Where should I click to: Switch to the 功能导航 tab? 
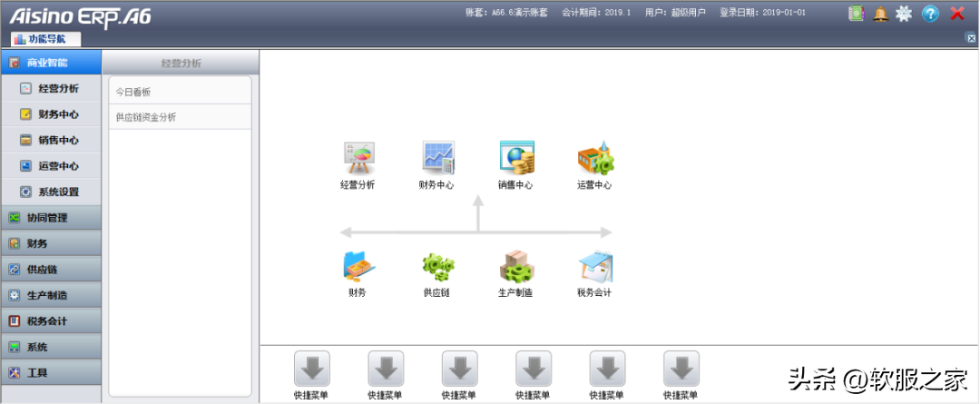coord(46,39)
